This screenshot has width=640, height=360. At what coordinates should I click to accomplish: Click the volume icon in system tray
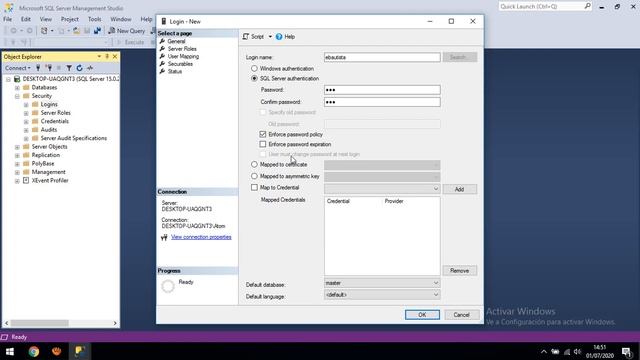pyautogui.click(x=577, y=351)
